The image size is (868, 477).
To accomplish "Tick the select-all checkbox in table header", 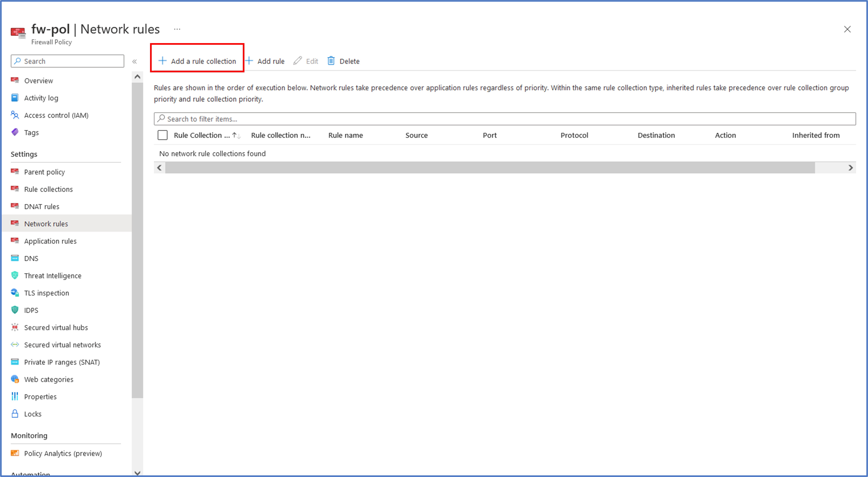I will pos(162,135).
